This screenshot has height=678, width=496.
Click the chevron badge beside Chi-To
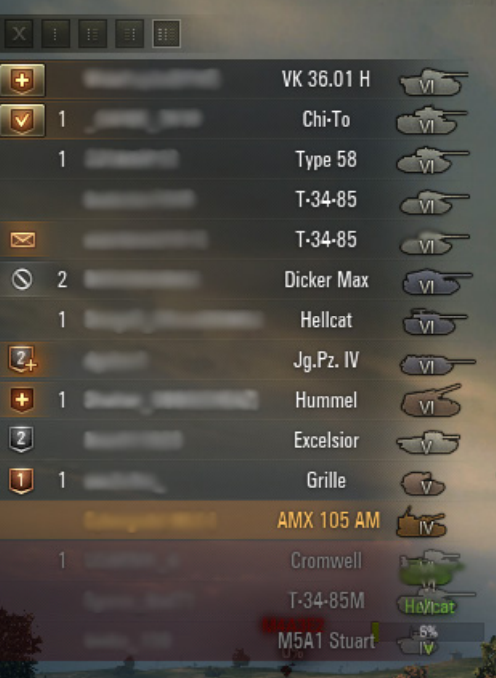point(22,120)
